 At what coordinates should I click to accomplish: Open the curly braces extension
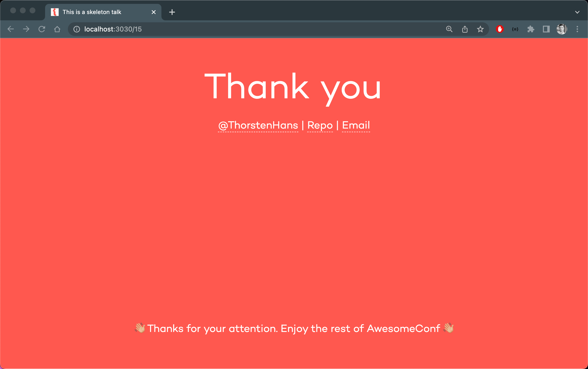(515, 29)
